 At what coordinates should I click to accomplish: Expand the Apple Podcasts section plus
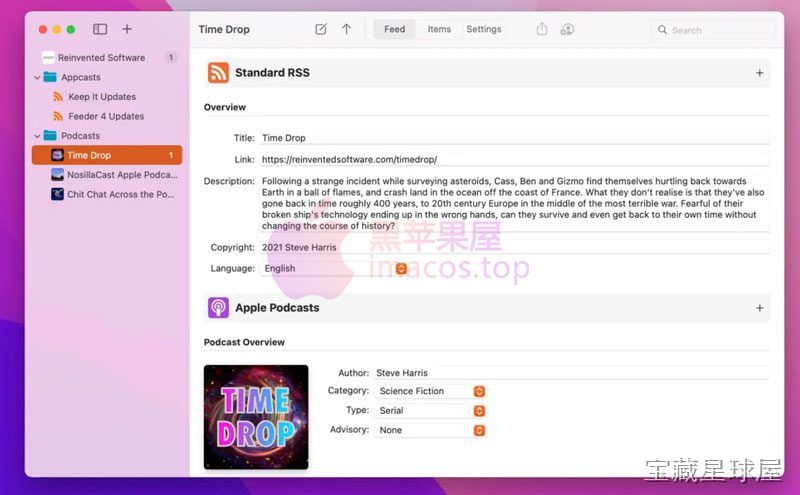click(759, 308)
